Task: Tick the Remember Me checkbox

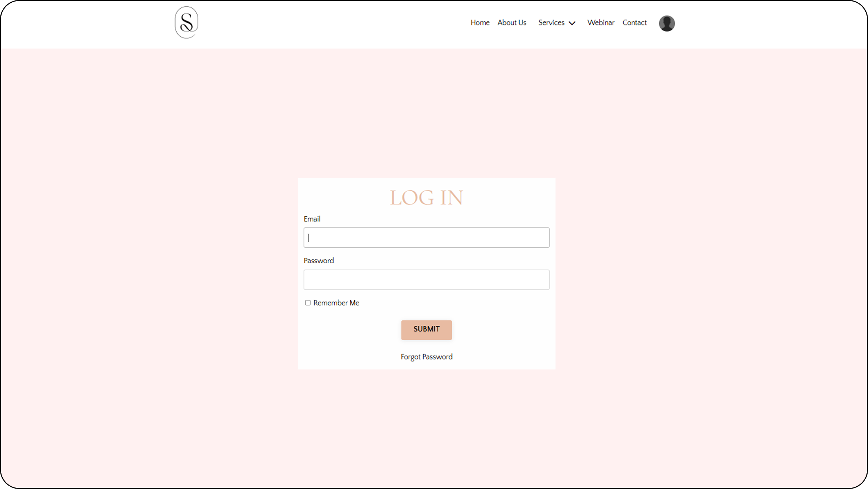Action: [308, 303]
